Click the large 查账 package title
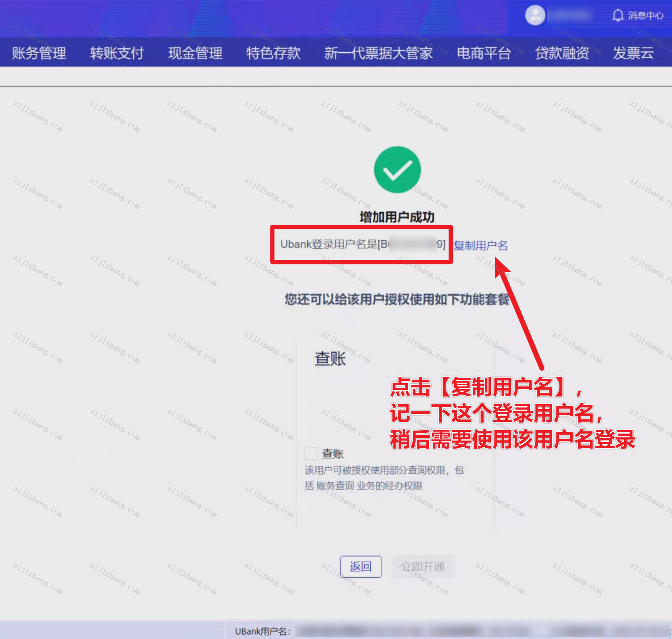 tap(330, 359)
